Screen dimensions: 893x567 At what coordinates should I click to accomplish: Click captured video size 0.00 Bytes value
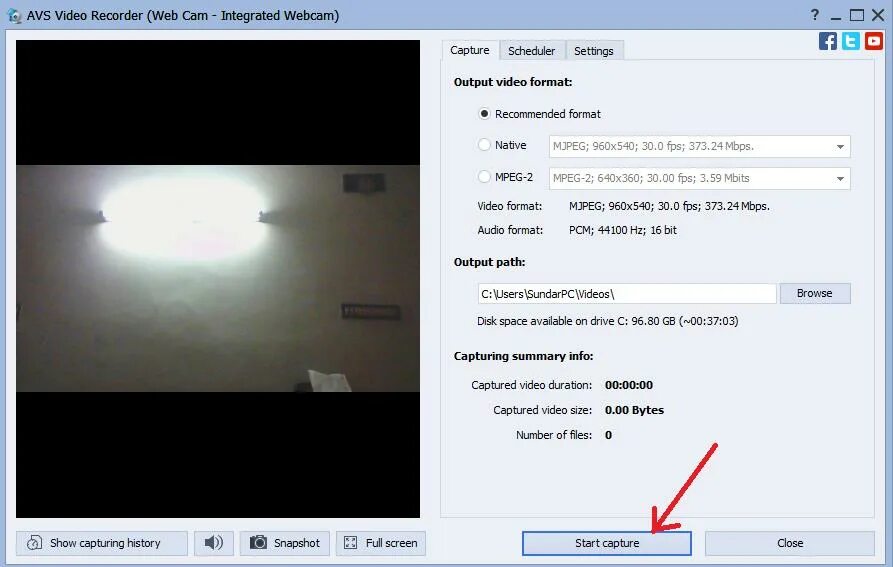tap(634, 410)
